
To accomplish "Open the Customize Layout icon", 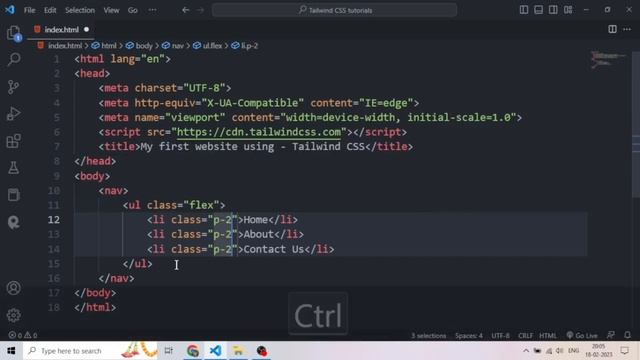I will point(568,10).
